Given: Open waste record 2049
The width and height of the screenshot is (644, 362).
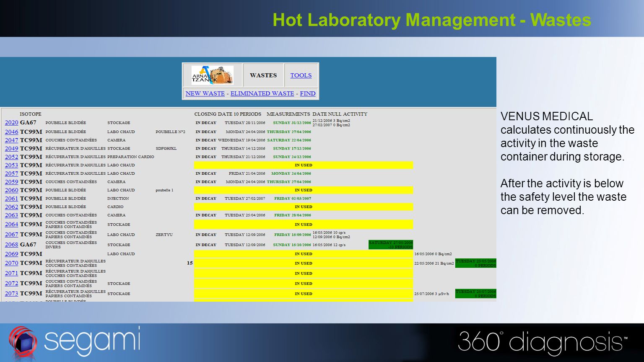Looking at the screenshot, I should [x=11, y=149].
